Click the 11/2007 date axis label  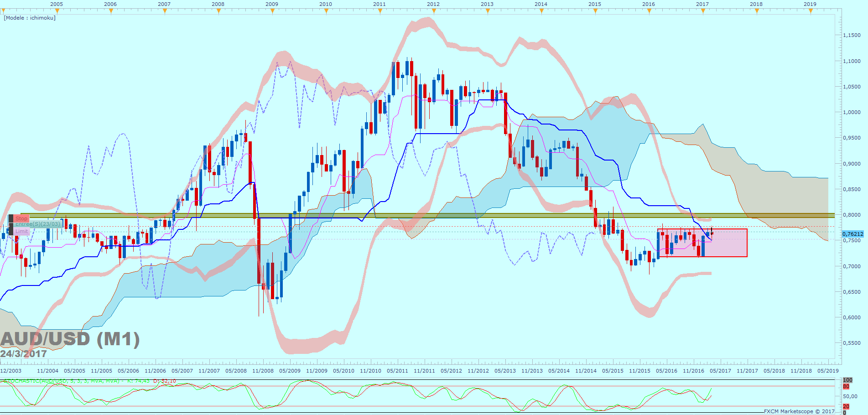tap(209, 371)
